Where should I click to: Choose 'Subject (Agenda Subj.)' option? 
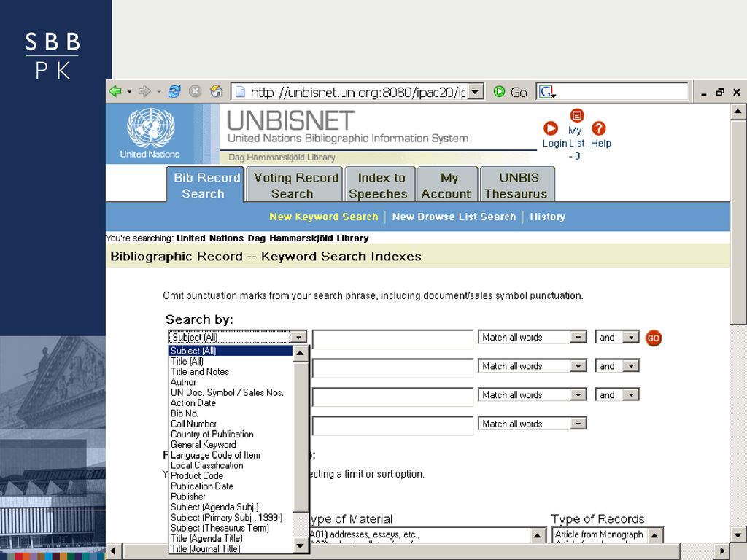[231, 507]
